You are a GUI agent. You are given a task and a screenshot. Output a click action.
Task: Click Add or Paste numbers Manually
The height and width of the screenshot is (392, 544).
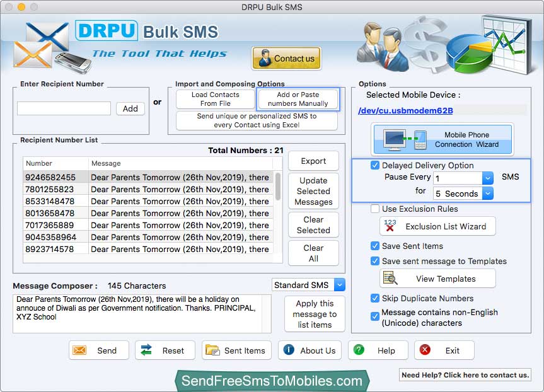298,99
